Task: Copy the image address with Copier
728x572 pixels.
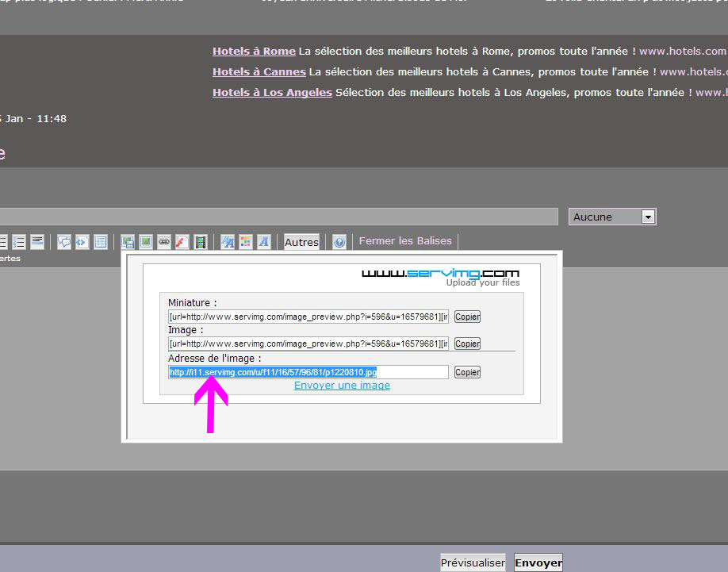Action: coord(467,372)
